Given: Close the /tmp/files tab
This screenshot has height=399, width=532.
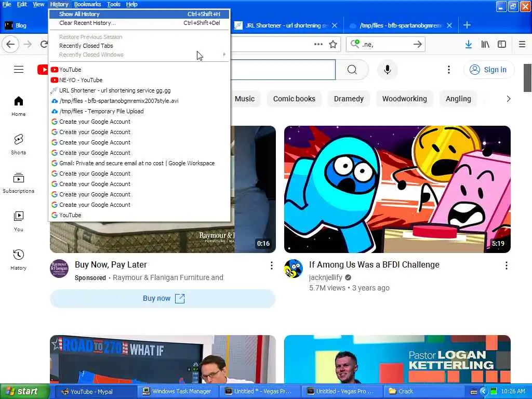Looking at the screenshot, I should pyautogui.click(x=449, y=25).
